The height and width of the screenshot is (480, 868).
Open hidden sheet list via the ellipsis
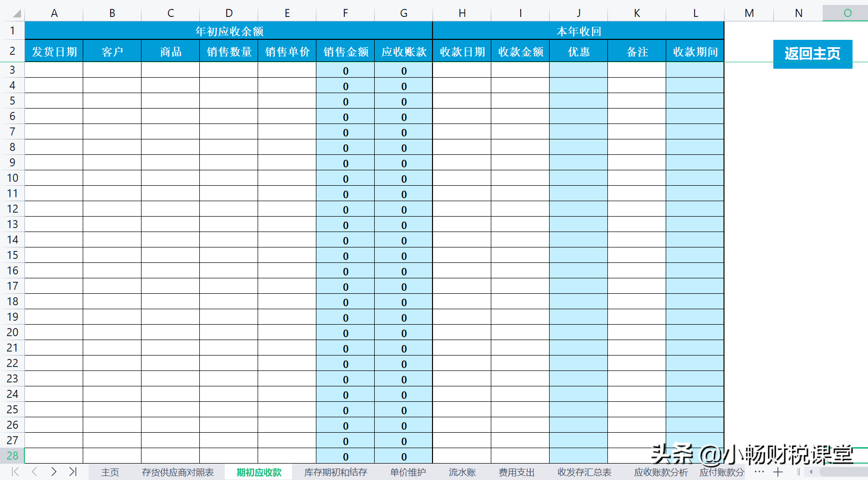[x=758, y=472]
